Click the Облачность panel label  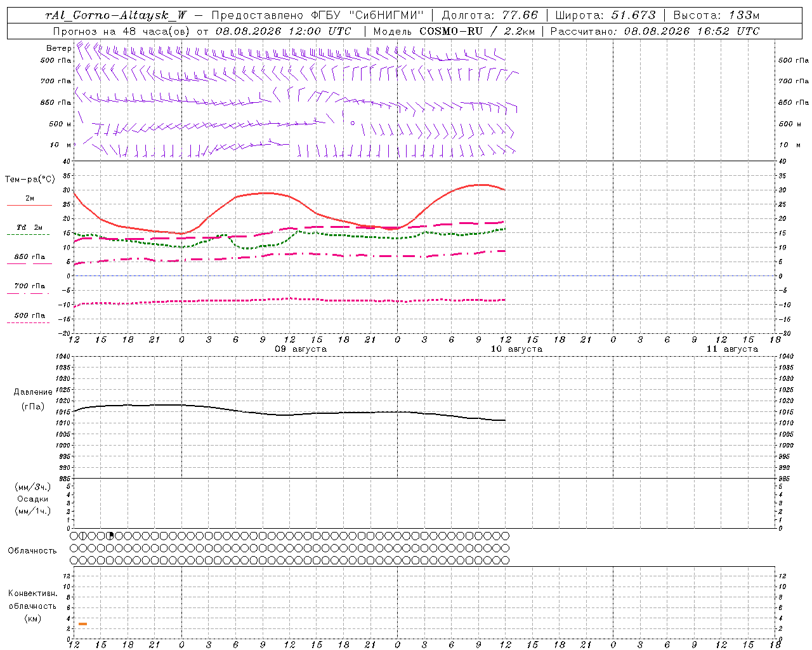(32, 551)
